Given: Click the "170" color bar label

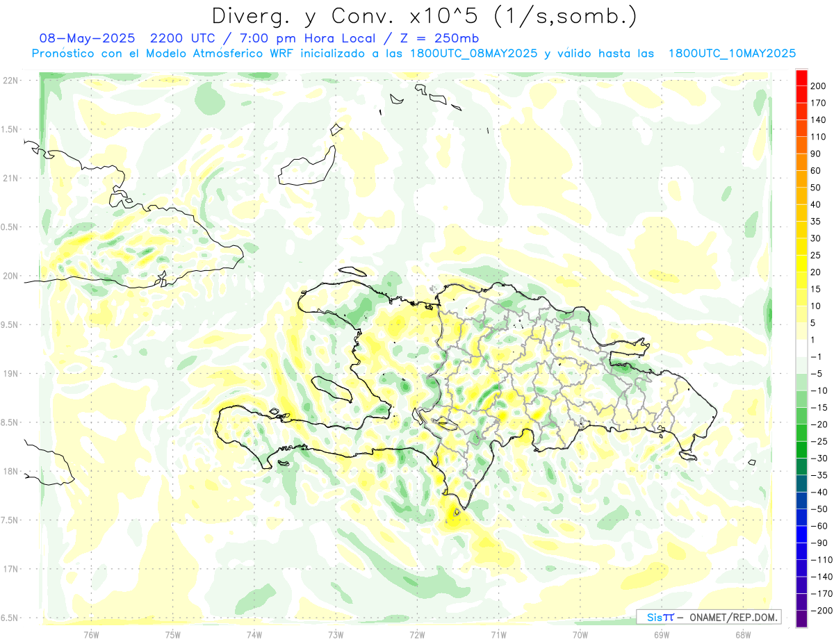Looking at the screenshot, I should [x=818, y=103].
